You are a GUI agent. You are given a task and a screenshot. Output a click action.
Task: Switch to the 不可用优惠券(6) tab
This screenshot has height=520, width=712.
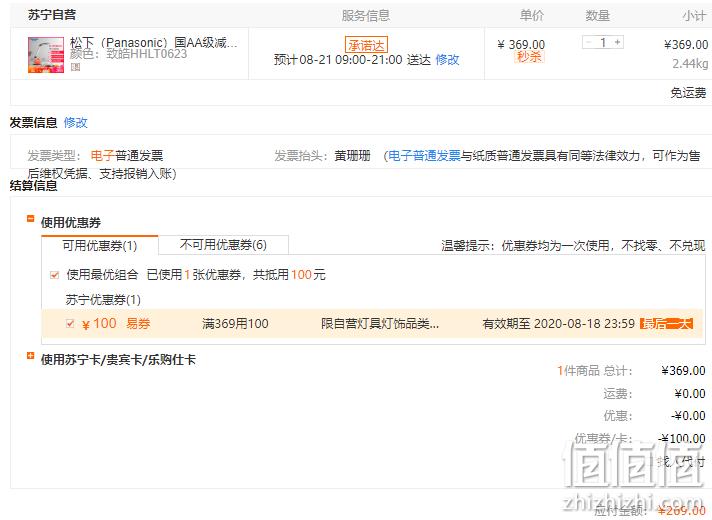(223, 245)
